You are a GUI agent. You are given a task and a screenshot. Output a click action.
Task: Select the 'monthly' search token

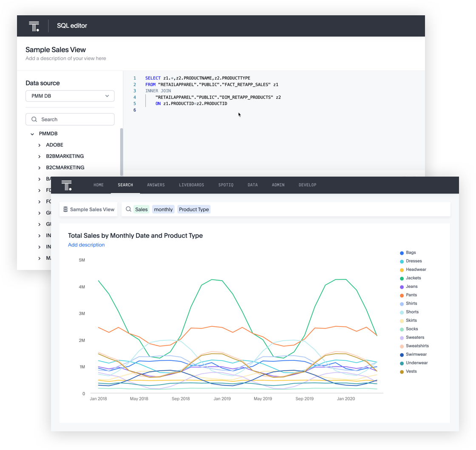(x=163, y=209)
